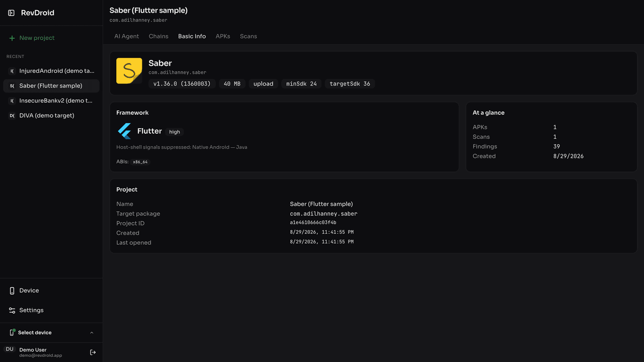Screen dimensions: 644x362
Task: Open the Select device dropdown
Action: coord(51,332)
